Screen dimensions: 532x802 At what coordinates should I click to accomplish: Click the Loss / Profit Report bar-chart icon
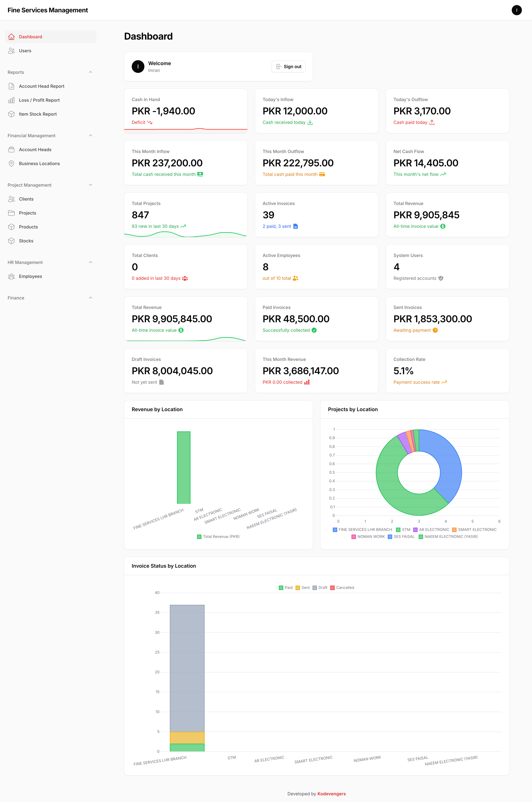click(x=11, y=100)
